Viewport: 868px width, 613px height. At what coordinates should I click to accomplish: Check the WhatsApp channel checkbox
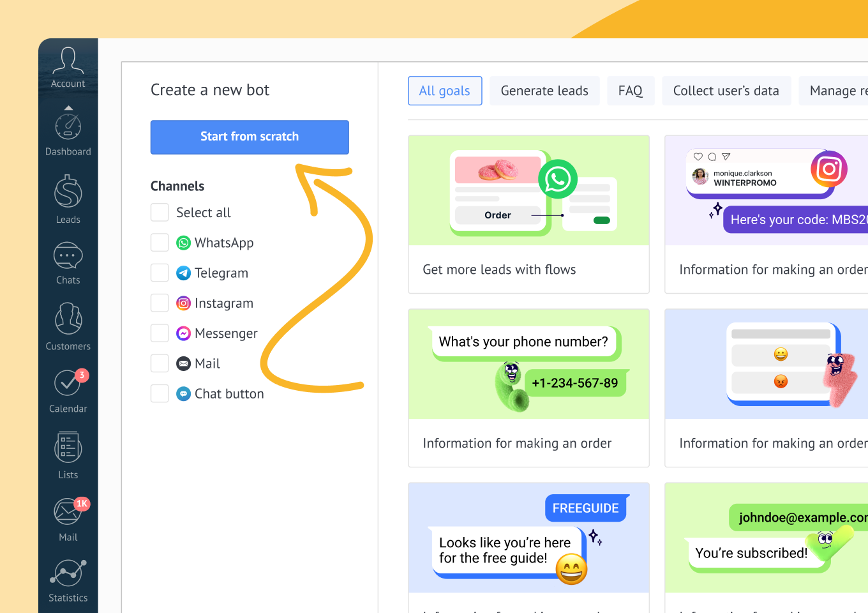coord(160,243)
